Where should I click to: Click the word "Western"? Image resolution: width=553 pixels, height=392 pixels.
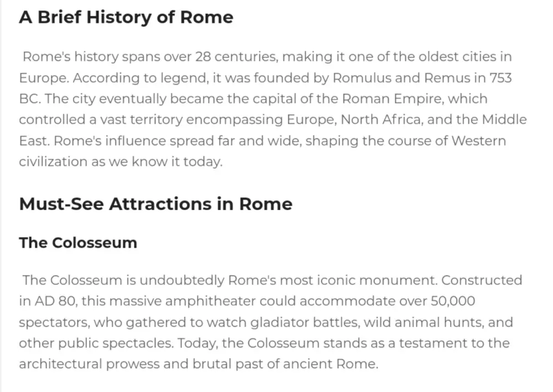coord(478,141)
